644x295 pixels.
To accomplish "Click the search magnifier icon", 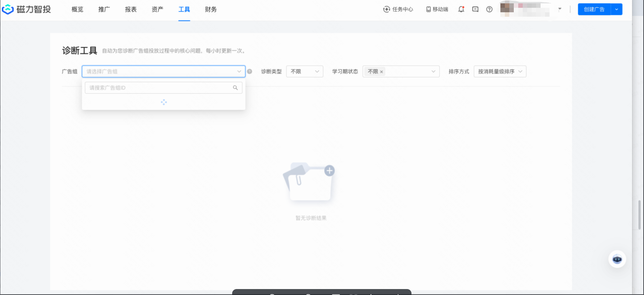I will pos(236,88).
